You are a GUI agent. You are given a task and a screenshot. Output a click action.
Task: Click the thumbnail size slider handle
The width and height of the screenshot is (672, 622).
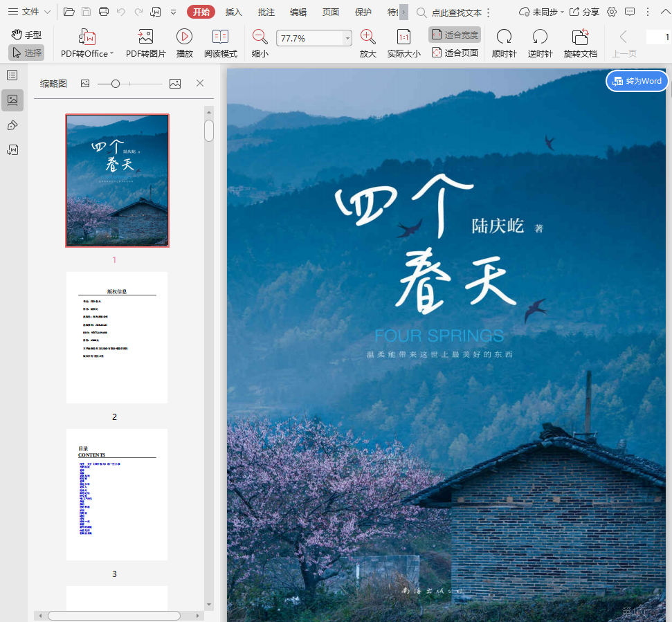click(x=116, y=84)
